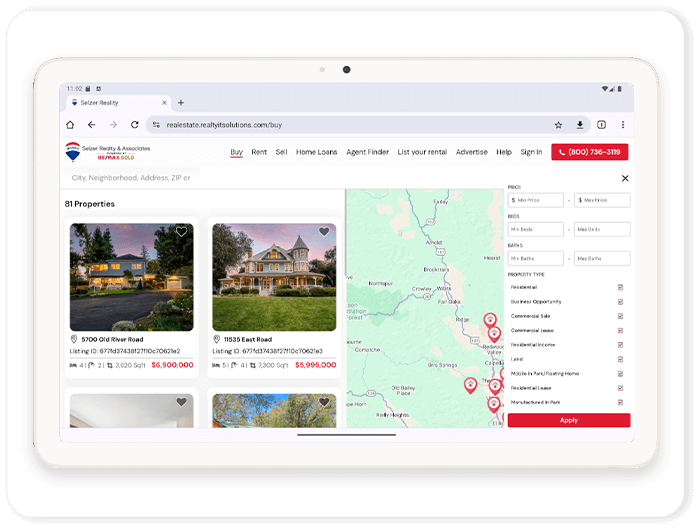Click the browser back arrow

[92, 125]
